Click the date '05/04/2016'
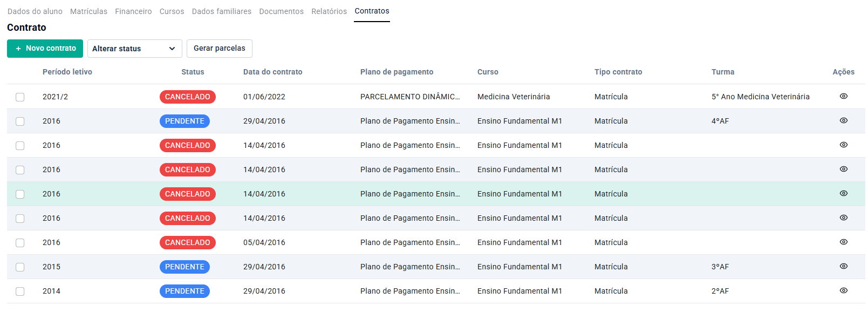This screenshot has height=319, width=868. 264,242
